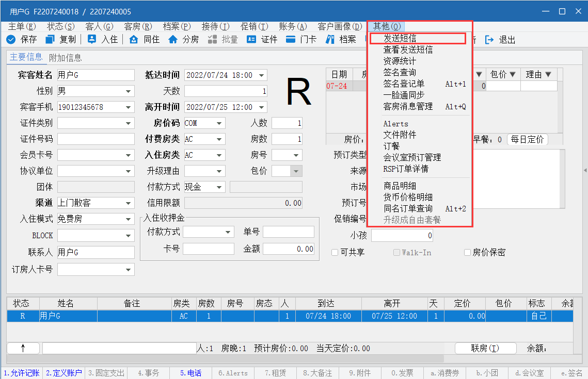Click the 宾客姓名 input field
Image resolution: width=588 pixels, height=379 pixels.
click(x=96, y=75)
